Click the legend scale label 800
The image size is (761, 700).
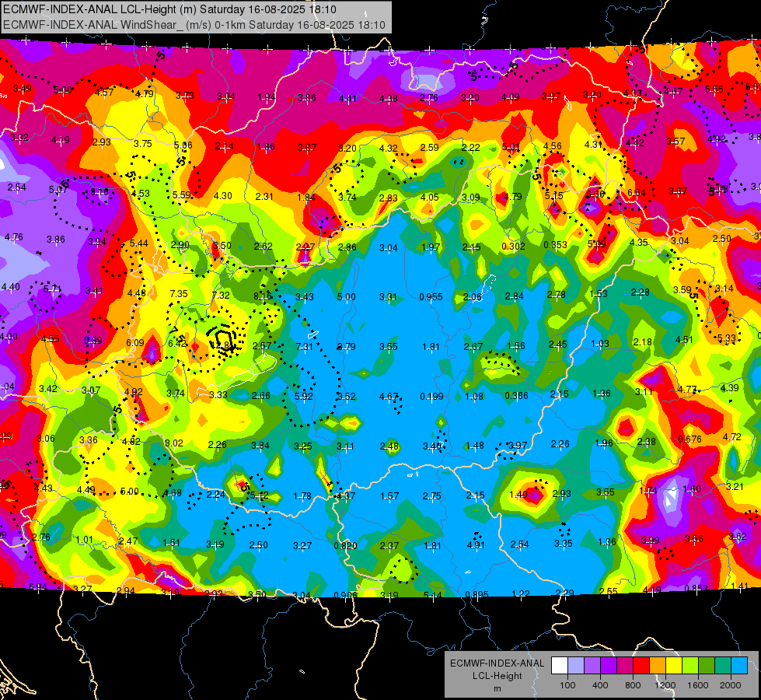coord(633,685)
